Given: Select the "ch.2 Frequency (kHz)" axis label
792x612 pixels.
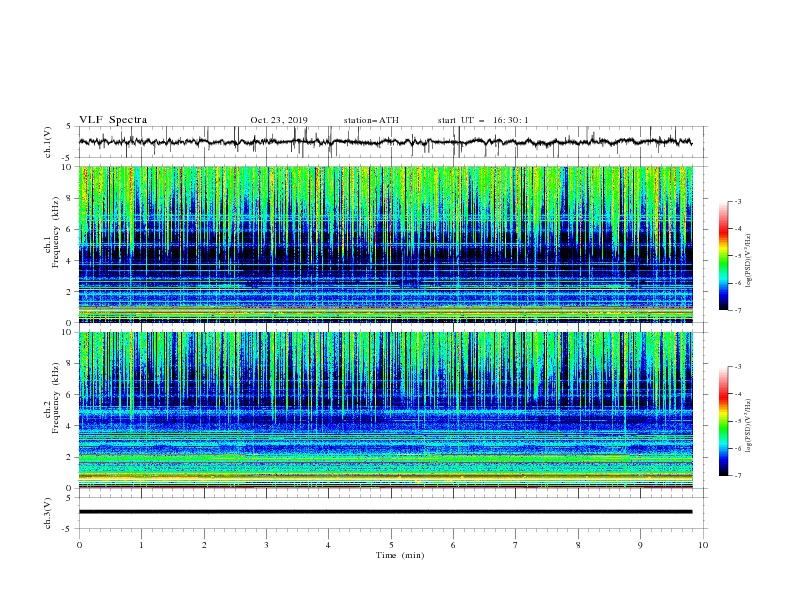Looking at the screenshot, I should coord(52,398).
